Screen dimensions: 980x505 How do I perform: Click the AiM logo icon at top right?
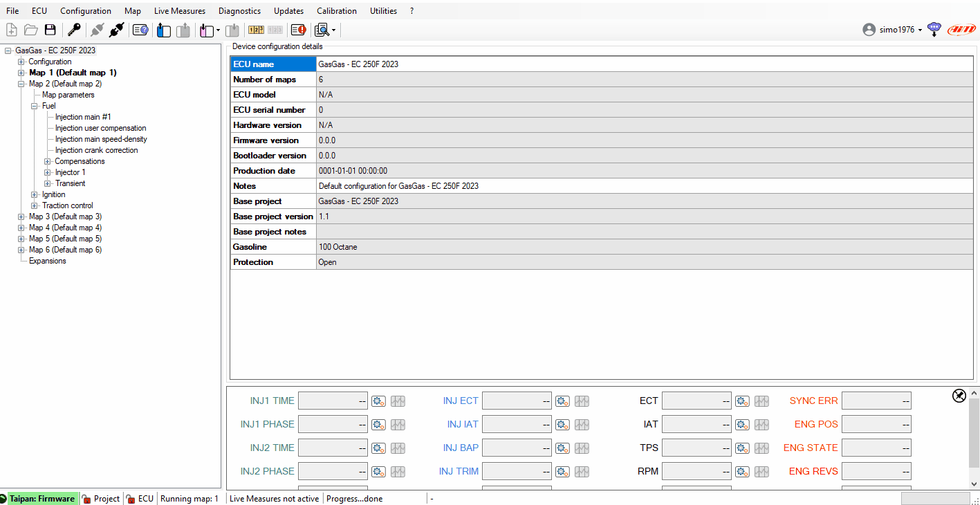[961, 30]
